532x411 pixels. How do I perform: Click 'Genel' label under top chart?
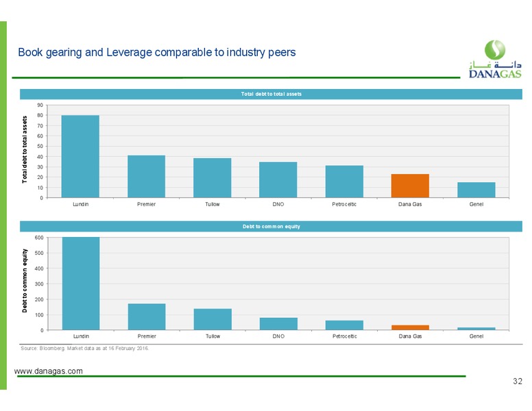(476, 204)
